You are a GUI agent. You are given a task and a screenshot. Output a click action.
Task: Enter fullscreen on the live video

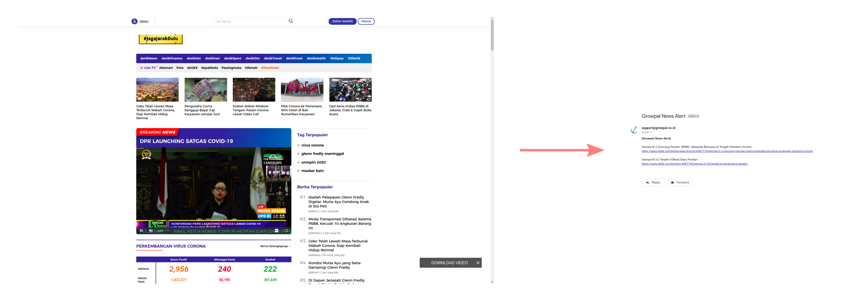[286, 231]
